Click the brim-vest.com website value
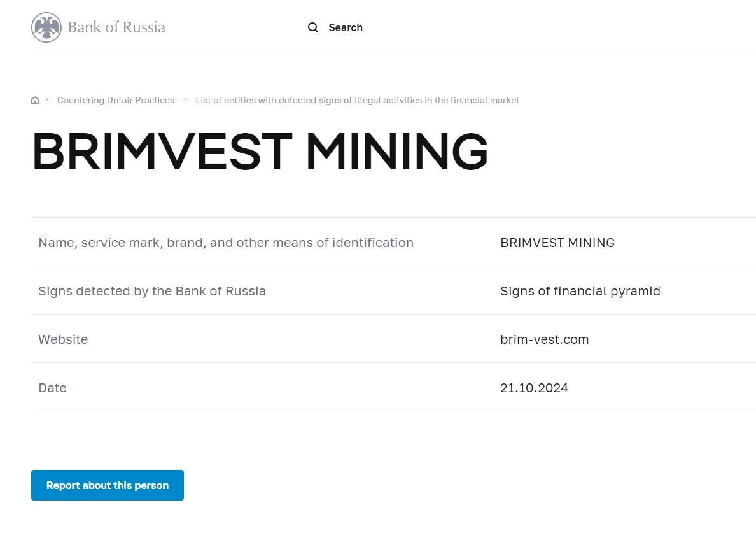The width and height of the screenshot is (756, 554). point(545,339)
